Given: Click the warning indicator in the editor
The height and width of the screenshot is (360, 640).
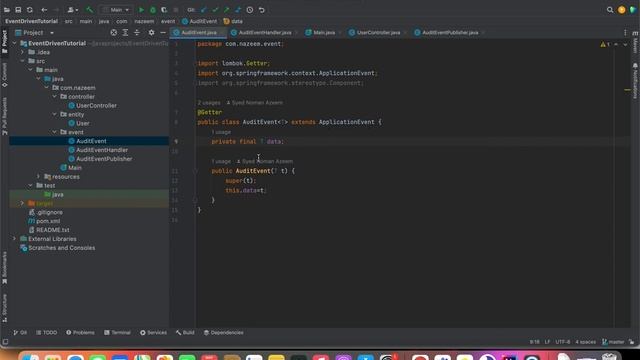Looking at the screenshot, I should click(x=605, y=44).
